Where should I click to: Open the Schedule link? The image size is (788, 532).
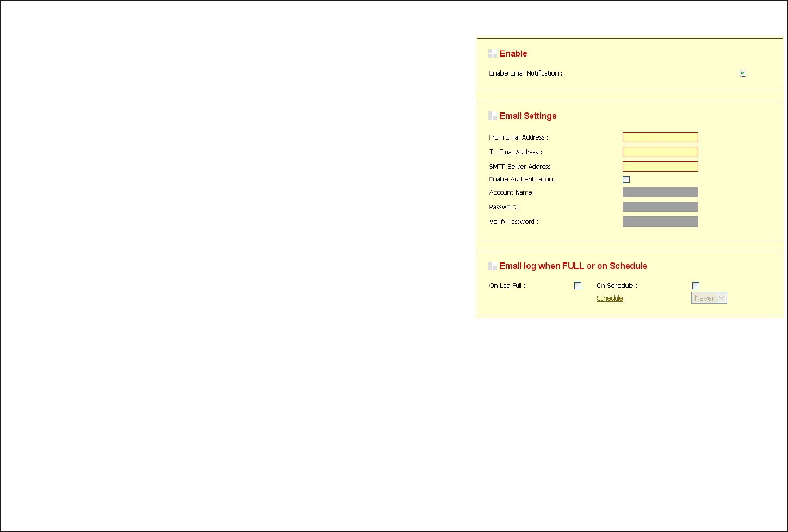coord(610,298)
